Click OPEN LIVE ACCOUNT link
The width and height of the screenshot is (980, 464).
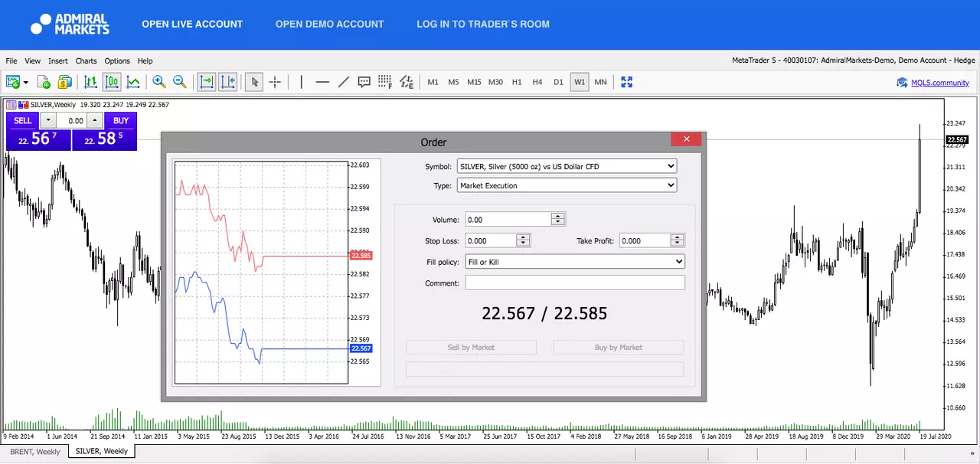(x=192, y=24)
